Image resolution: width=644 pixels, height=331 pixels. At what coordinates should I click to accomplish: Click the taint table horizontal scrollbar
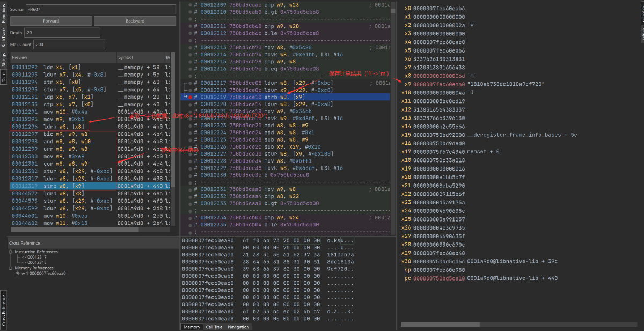point(74,229)
